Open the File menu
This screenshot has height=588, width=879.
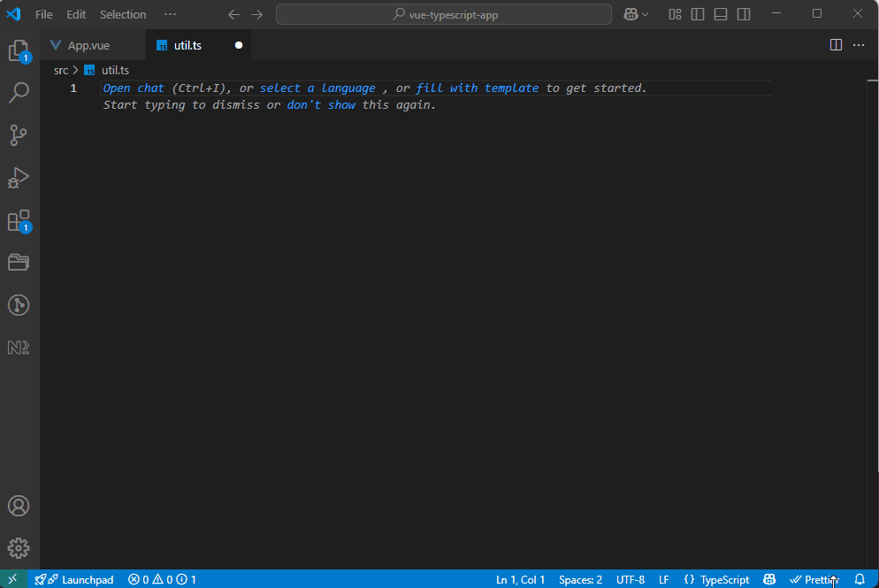pyautogui.click(x=43, y=14)
